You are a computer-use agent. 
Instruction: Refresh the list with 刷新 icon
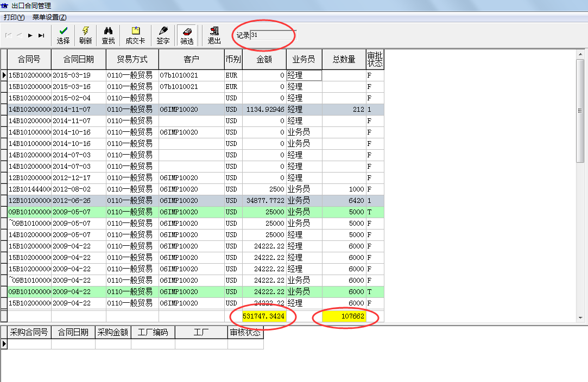(x=85, y=35)
